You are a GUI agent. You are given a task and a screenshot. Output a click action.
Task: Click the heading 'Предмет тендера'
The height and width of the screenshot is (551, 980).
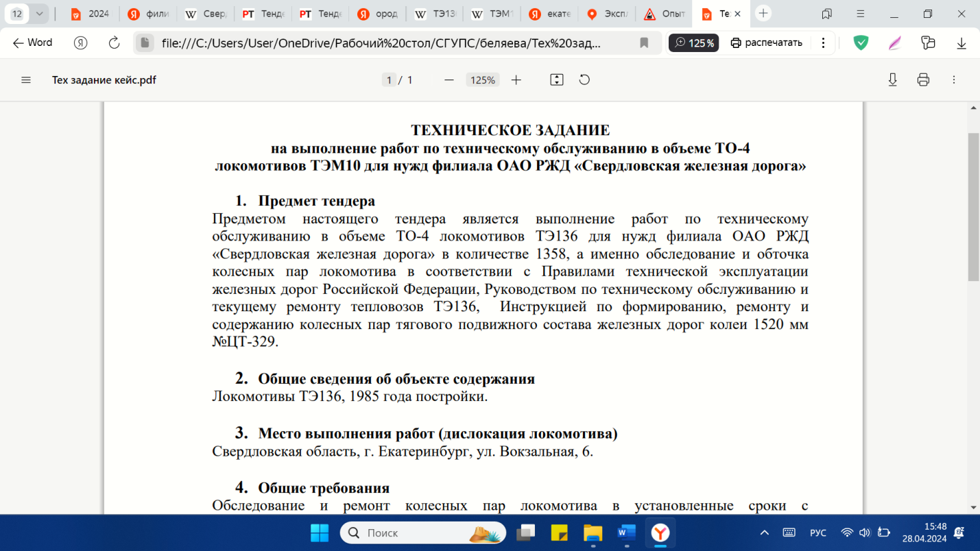tap(317, 201)
